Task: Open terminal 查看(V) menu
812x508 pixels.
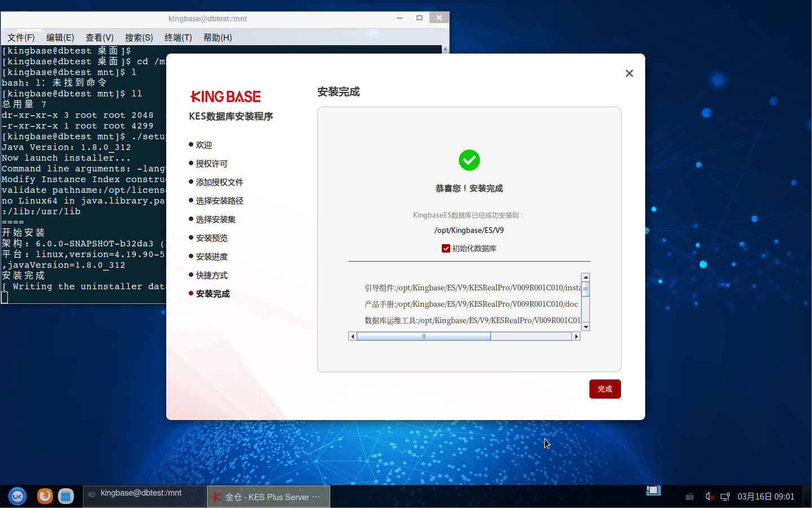Action: pos(100,38)
